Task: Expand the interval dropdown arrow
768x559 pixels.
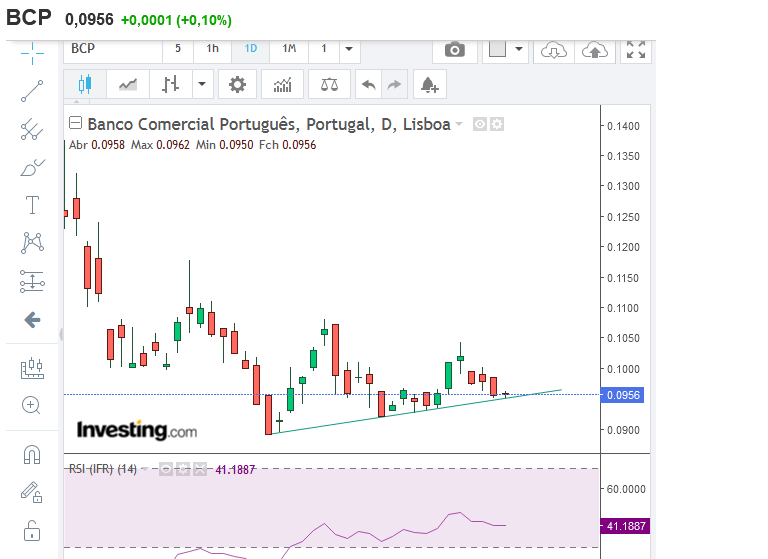Action: (x=349, y=49)
